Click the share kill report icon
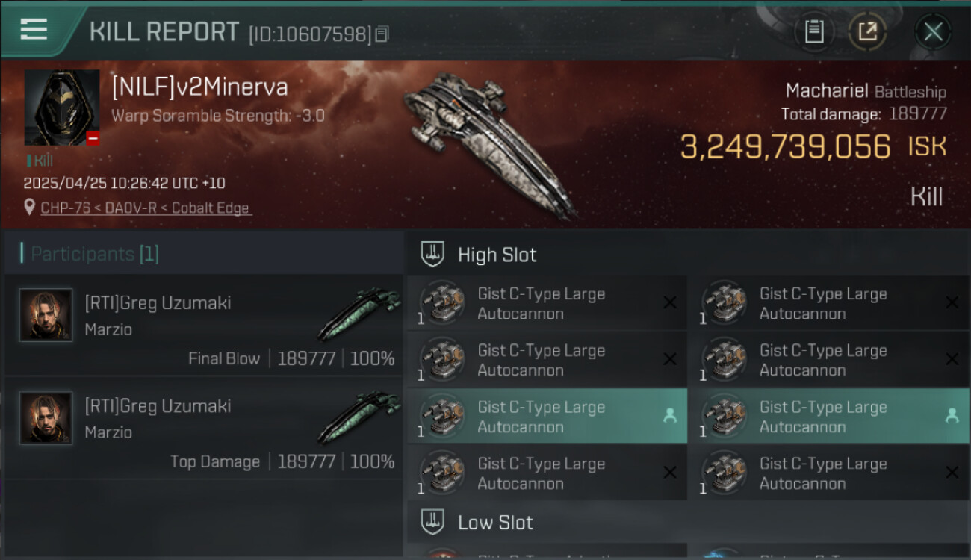971x560 pixels. (867, 31)
